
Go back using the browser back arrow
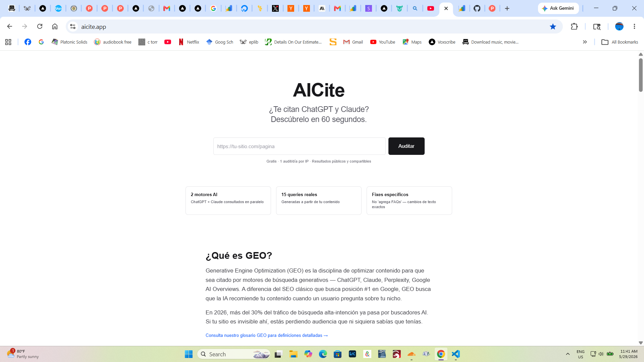[9, 26]
